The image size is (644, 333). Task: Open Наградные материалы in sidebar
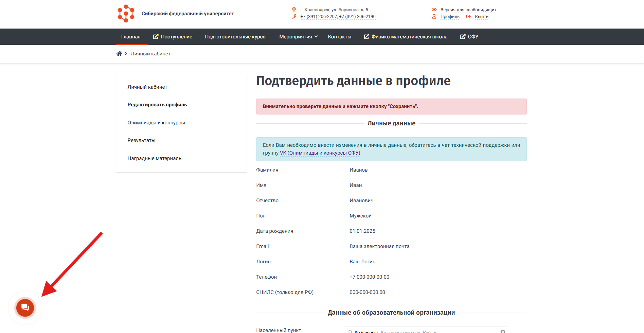pyautogui.click(x=155, y=158)
